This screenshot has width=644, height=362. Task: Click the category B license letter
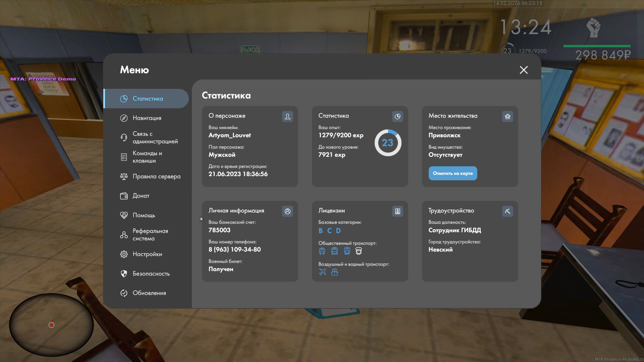tap(321, 231)
